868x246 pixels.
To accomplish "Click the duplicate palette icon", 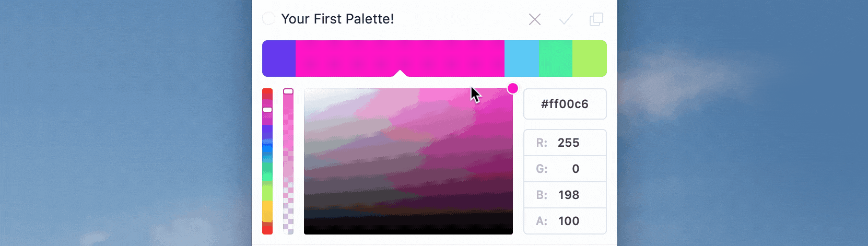I will [596, 19].
